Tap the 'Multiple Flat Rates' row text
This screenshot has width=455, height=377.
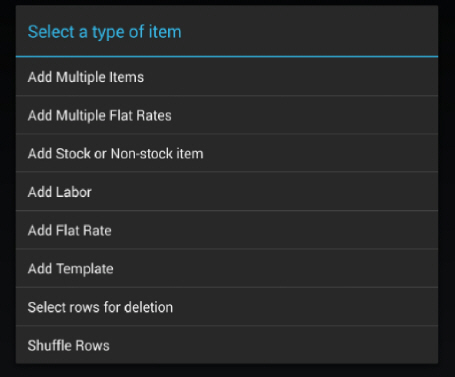[x=114, y=116]
